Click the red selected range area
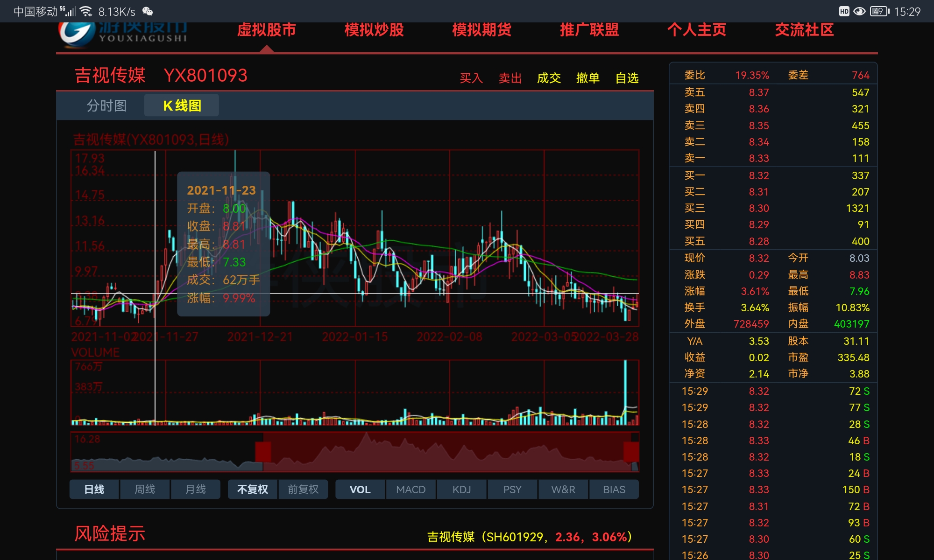This screenshot has width=934, height=560. coord(447,452)
